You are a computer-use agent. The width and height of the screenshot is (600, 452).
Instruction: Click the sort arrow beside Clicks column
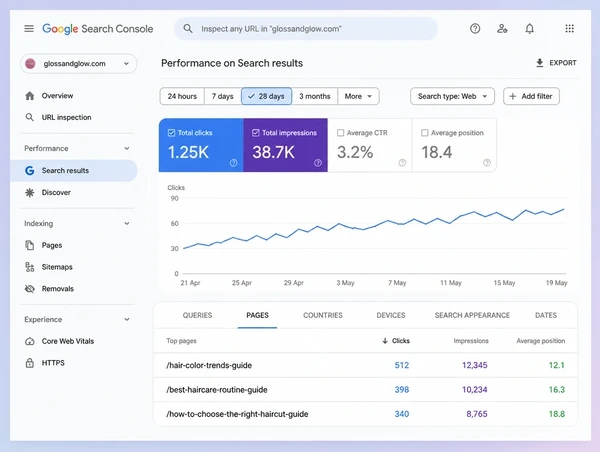point(385,341)
